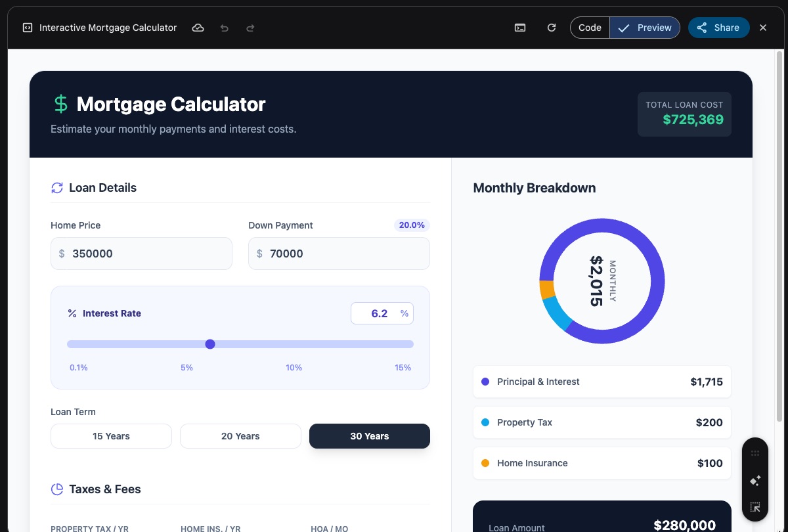Click the Share button
The width and height of the screenshot is (788, 532).
click(x=718, y=28)
